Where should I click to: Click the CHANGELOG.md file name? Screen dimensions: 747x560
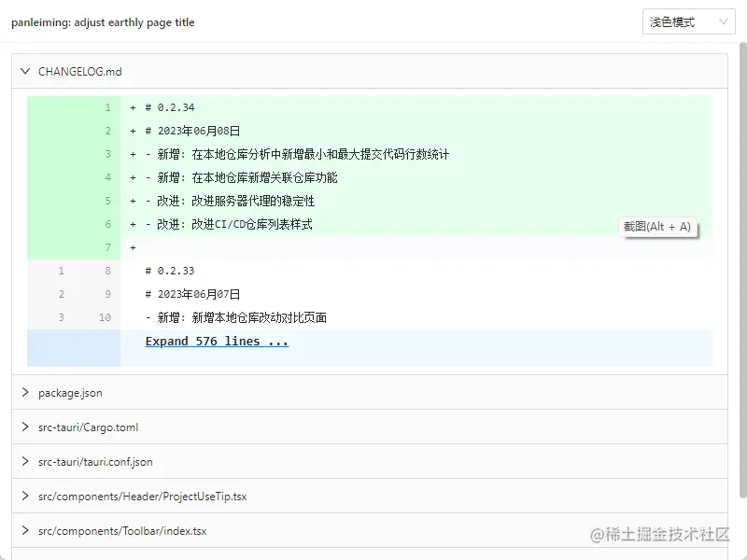pos(80,72)
